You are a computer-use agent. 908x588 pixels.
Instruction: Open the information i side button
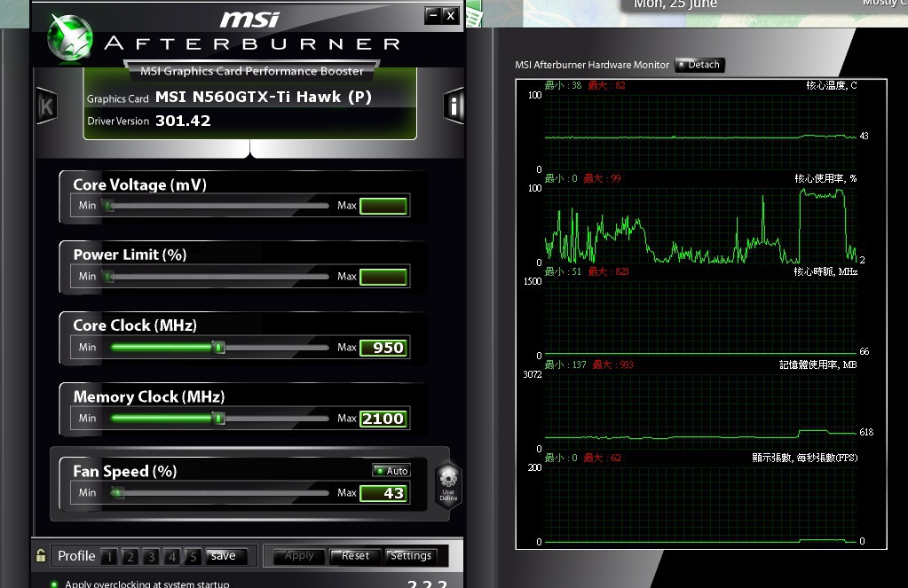(x=454, y=106)
